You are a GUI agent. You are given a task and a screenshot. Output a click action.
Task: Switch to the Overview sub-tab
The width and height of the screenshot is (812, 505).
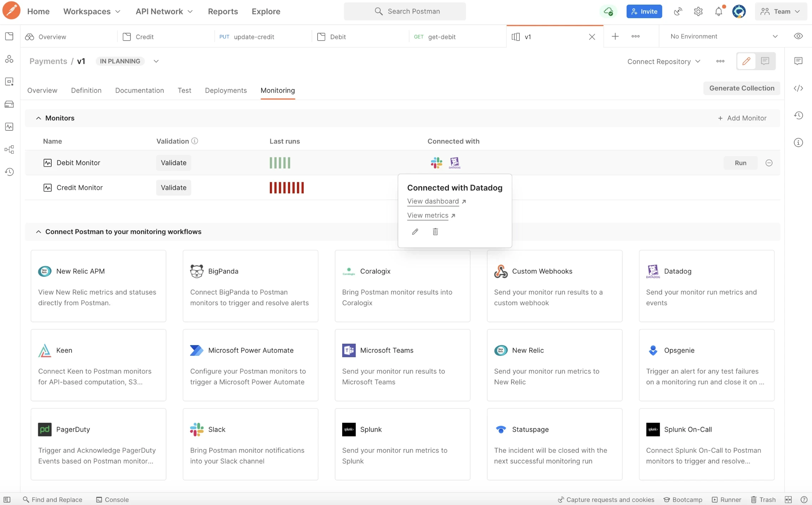tap(42, 90)
